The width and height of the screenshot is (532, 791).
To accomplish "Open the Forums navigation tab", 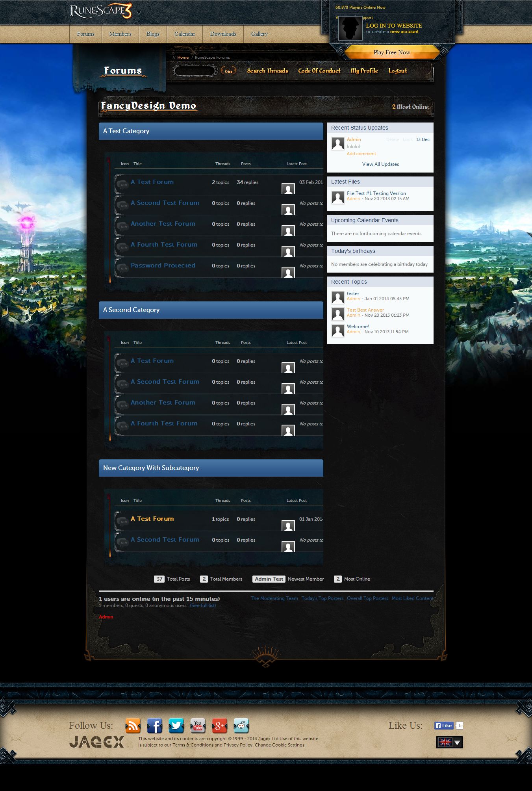I will click(86, 34).
